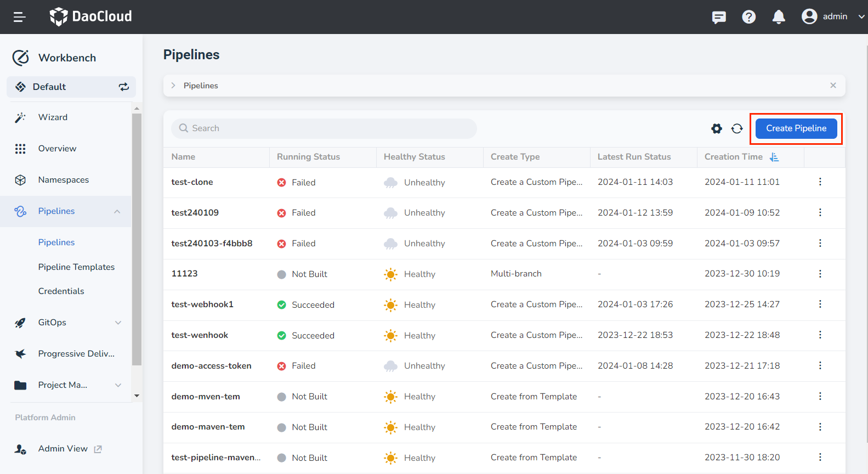Image resolution: width=868 pixels, height=474 pixels.
Task: Click the table settings gear icon
Action: (x=716, y=128)
